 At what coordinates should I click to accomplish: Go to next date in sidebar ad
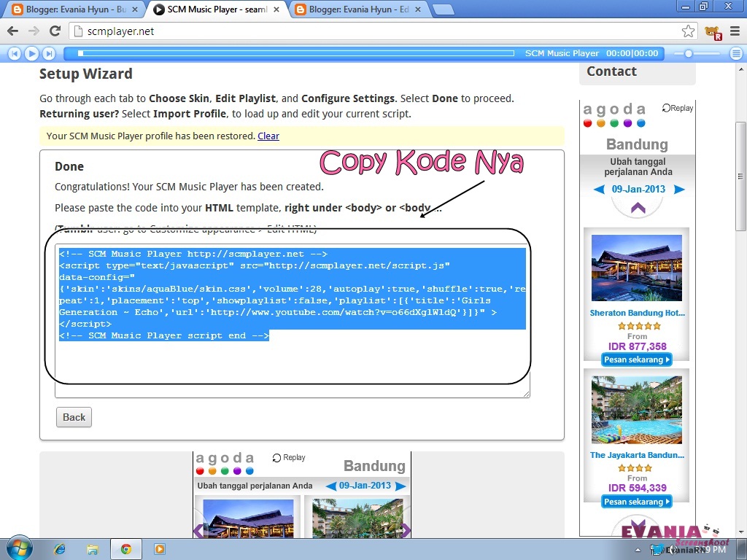tap(679, 190)
